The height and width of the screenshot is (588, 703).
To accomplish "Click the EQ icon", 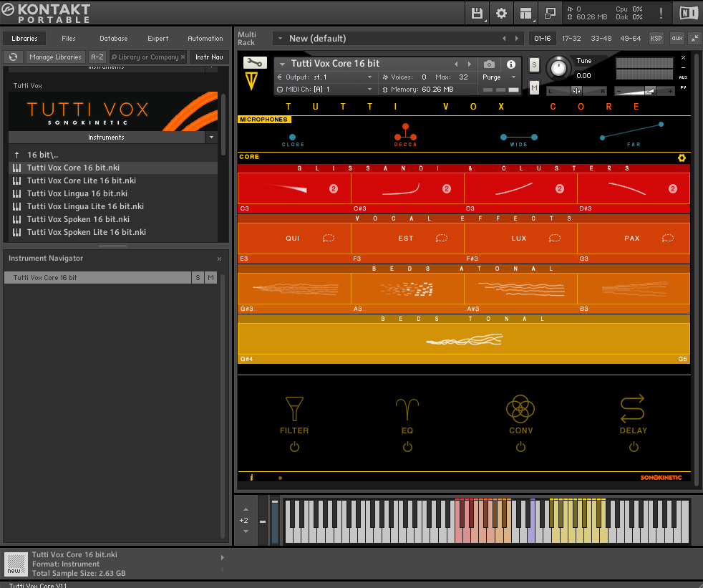I will tap(407, 410).
